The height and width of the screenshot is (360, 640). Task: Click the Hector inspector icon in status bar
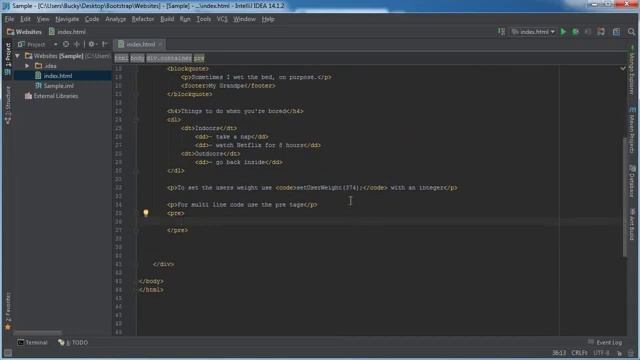[x=631, y=353]
